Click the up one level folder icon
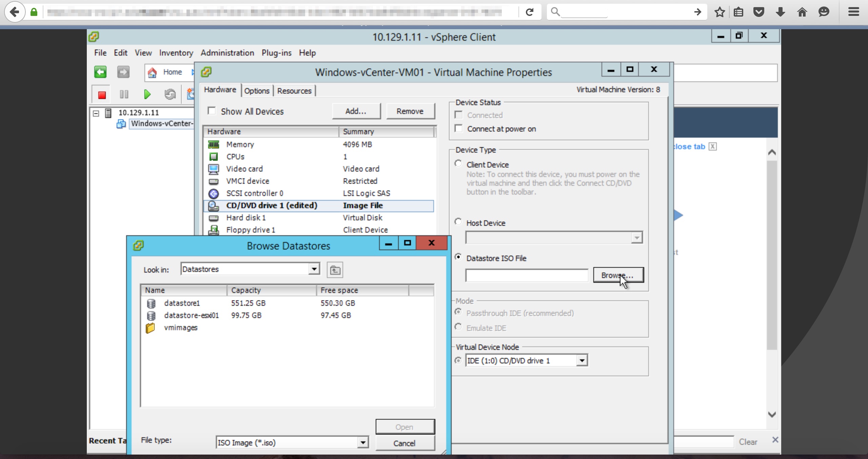The height and width of the screenshot is (459, 868). pos(335,270)
